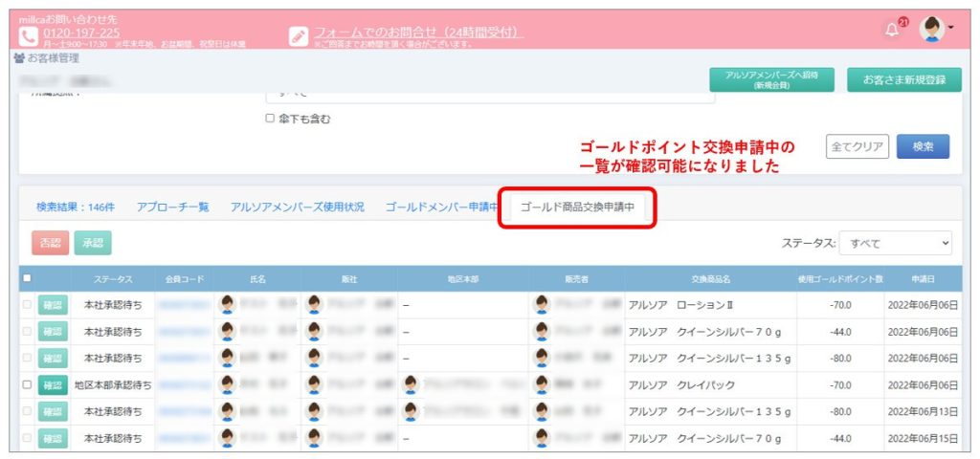
Task: Click the 販売者 avatar in first row
Action: pyautogui.click(x=543, y=304)
